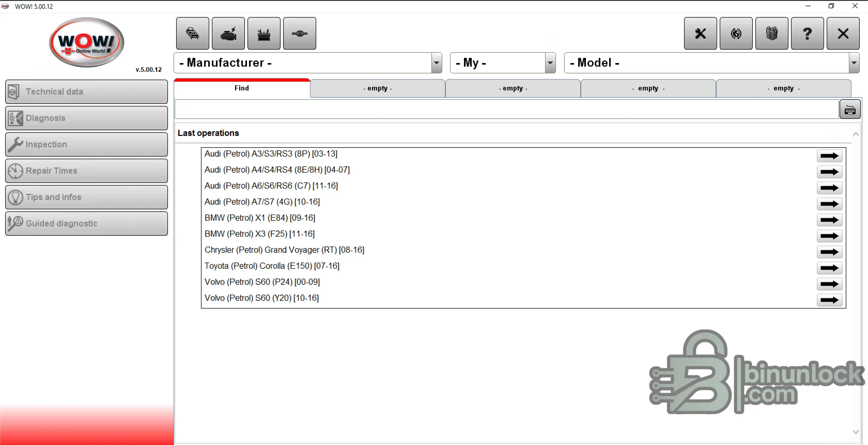The width and height of the screenshot is (868, 445).
Task: Minimize the WOW! window
Action: 808,6
